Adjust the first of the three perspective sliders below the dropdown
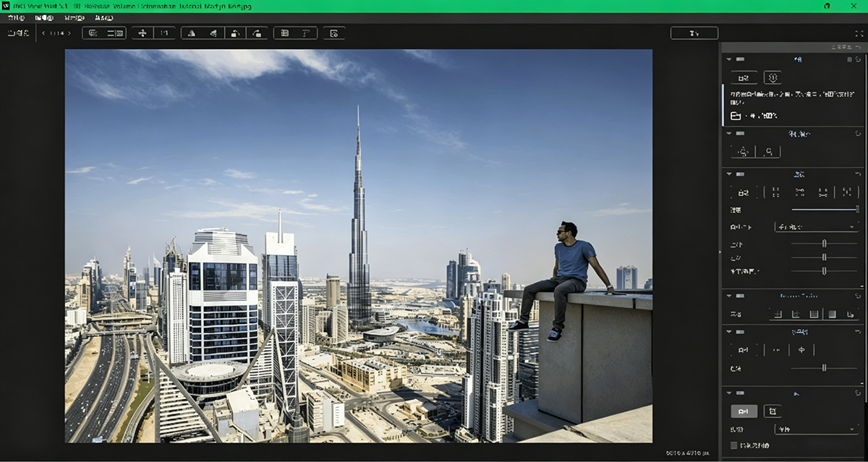The height and width of the screenshot is (462, 868). (824, 244)
